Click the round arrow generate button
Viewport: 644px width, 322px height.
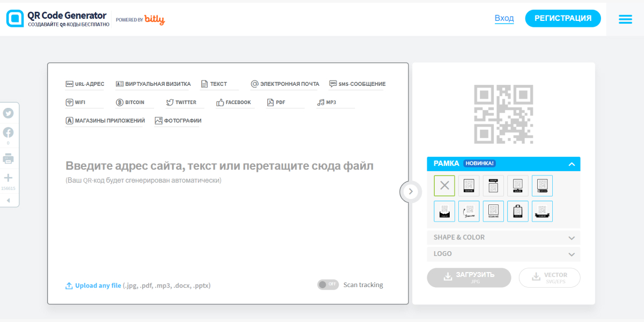click(411, 191)
